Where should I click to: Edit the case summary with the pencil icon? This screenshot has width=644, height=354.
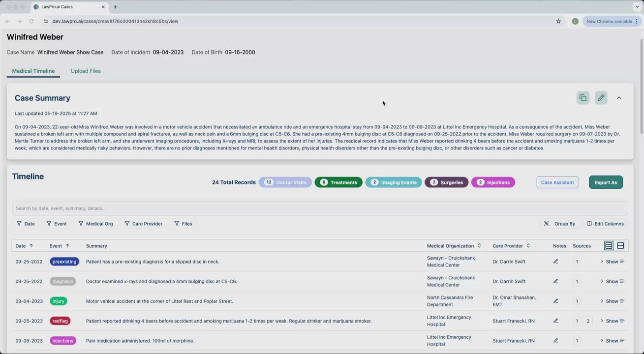pyautogui.click(x=601, y=98)
